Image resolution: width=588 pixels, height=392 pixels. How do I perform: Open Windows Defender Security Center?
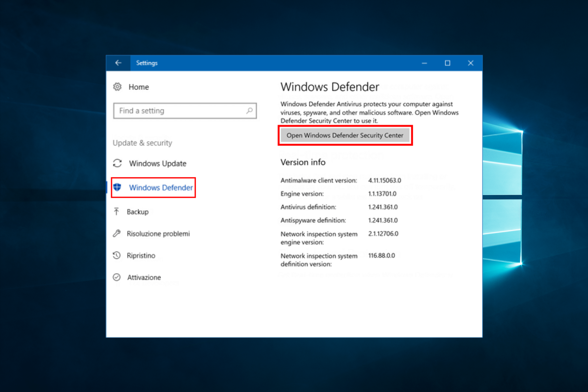pyautogui.click(x=345, y=135)
